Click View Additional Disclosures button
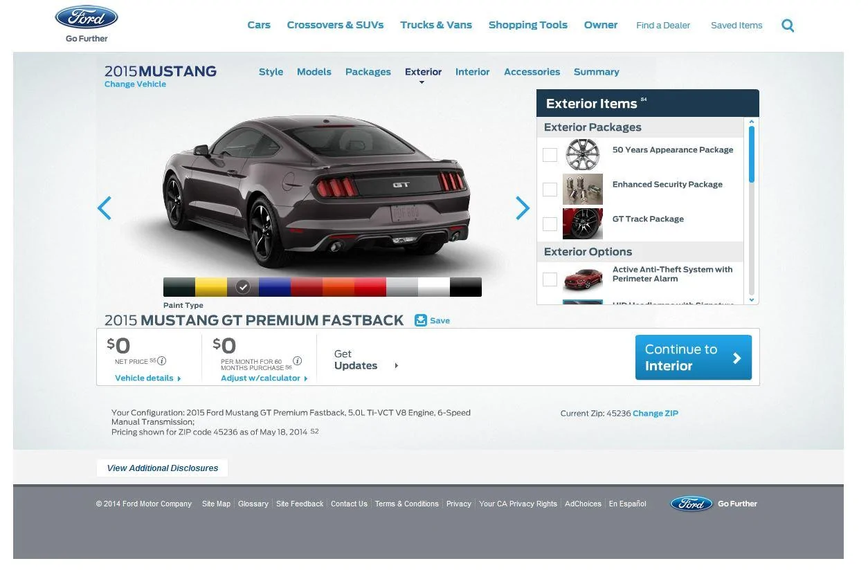868x588 pixels. [162, 468]
